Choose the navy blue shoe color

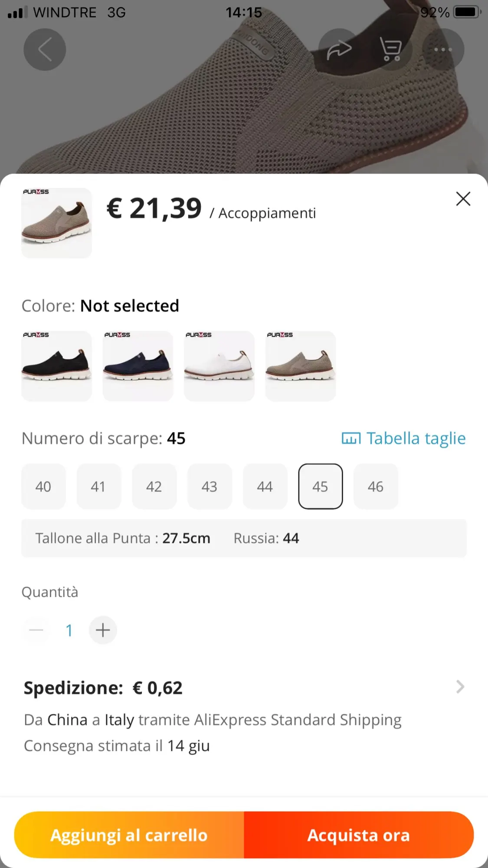coord(138,366)
